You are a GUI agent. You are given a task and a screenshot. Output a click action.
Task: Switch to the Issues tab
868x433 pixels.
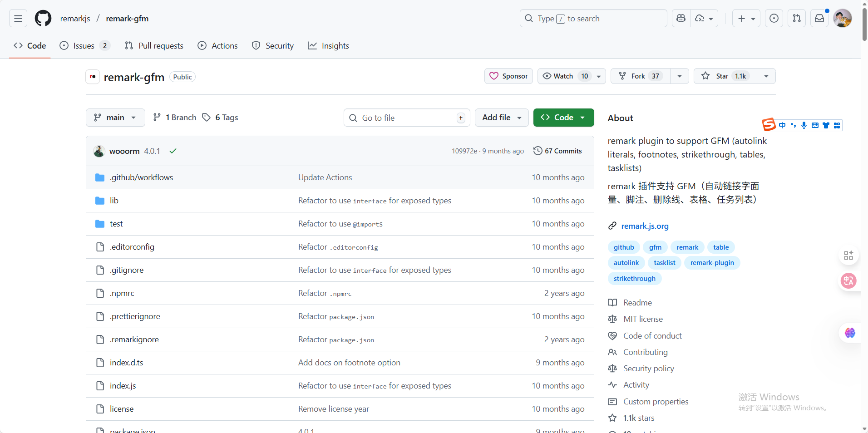(85, 46)
